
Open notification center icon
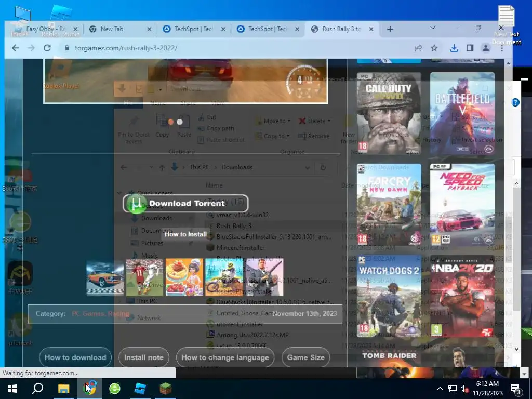tap(516, 389)
